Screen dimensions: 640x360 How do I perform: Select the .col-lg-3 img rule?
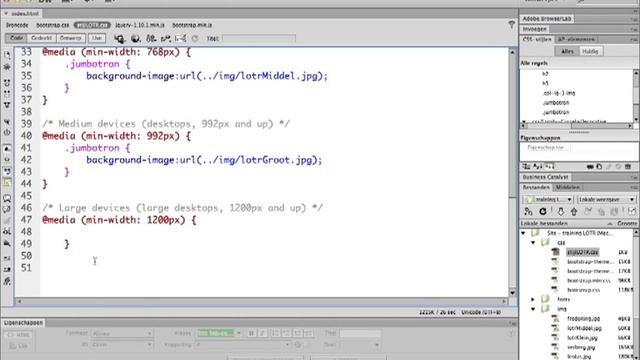tap(559, 93)
